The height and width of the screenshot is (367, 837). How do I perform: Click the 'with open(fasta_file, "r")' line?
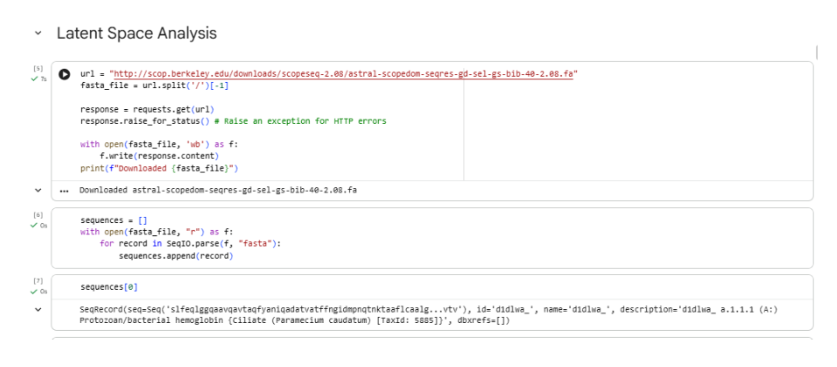point(156,232)
